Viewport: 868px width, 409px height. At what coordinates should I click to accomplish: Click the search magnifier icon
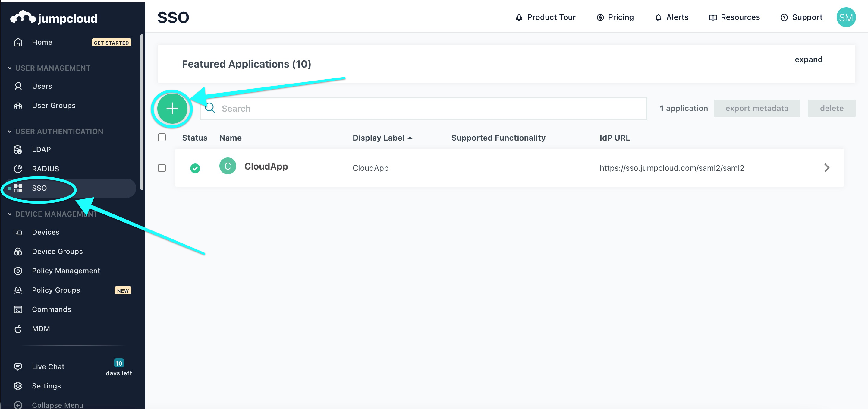click(210, 108)
